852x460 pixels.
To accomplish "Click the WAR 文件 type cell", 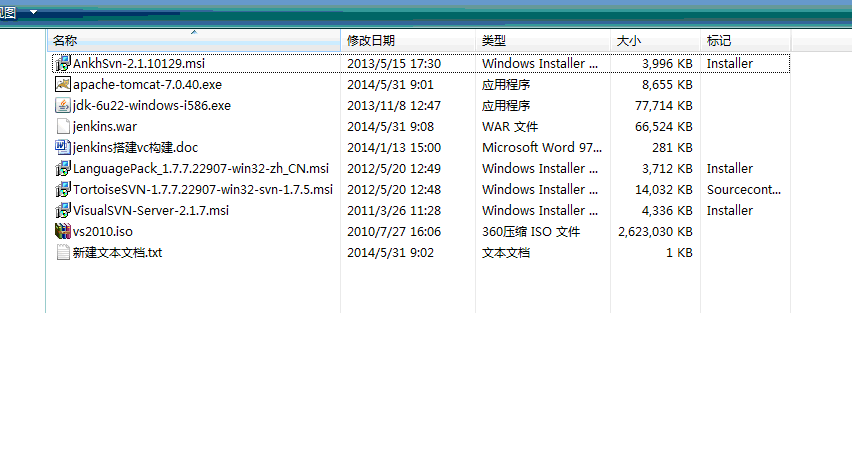I will pos(510,127).
